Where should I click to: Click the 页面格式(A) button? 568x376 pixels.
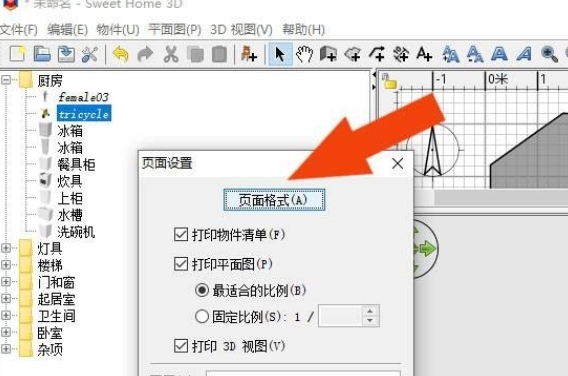274,200
